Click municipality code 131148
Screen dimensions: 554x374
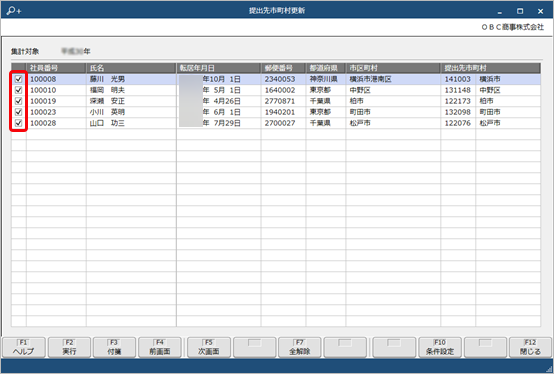coord(458,90)
